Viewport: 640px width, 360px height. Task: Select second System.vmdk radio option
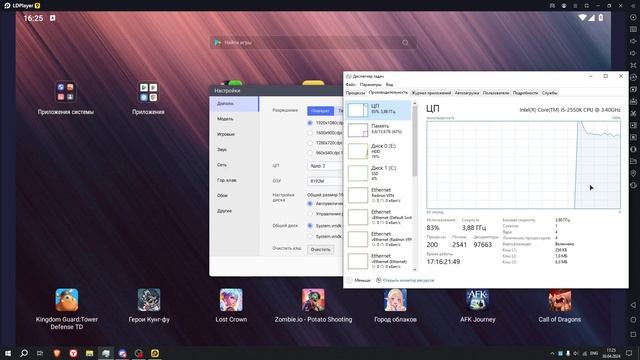coord(310,236)
